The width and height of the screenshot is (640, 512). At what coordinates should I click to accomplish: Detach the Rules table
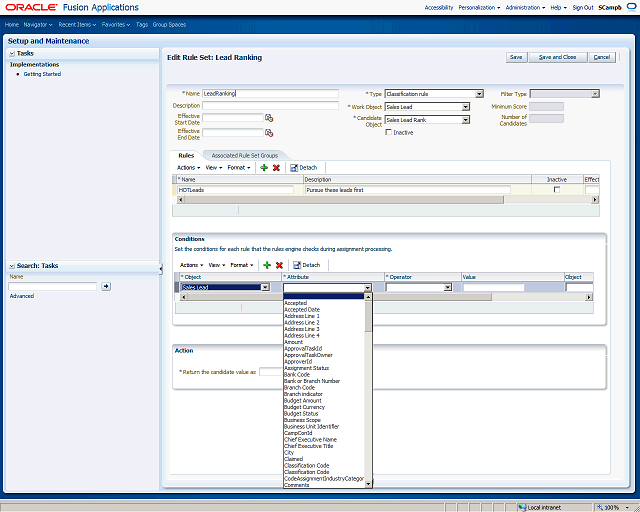coord(303,168)
